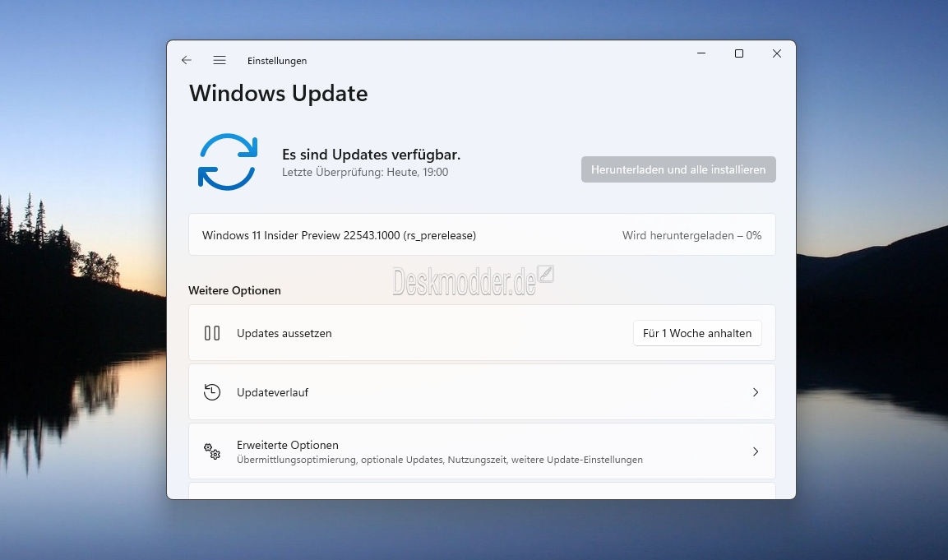This screenshot has width=948, height=560.
Task: Click the Letzte Überprüfung: Heute, 19:00 text
Action: pos(365,173)
